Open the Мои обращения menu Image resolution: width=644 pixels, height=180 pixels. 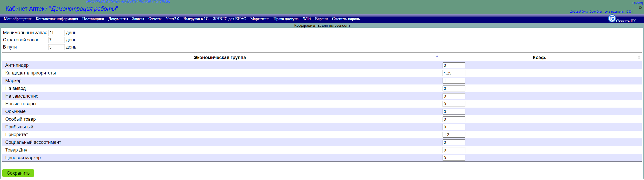(x=18, y=19)
